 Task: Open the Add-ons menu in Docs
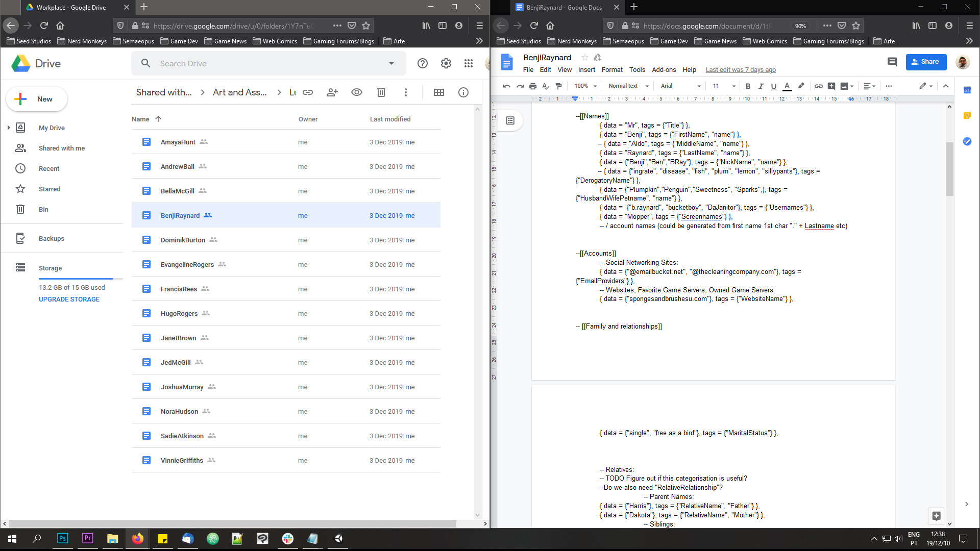pos(664,70)
